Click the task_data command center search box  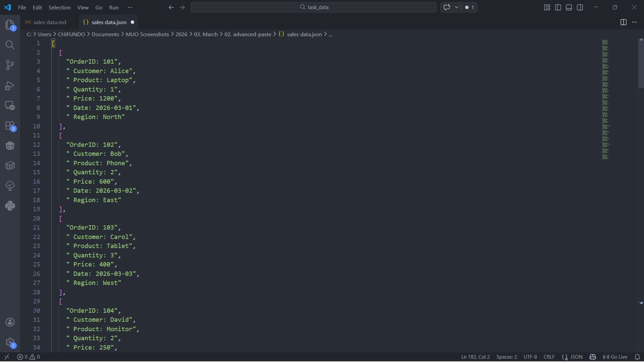[314, 7]
